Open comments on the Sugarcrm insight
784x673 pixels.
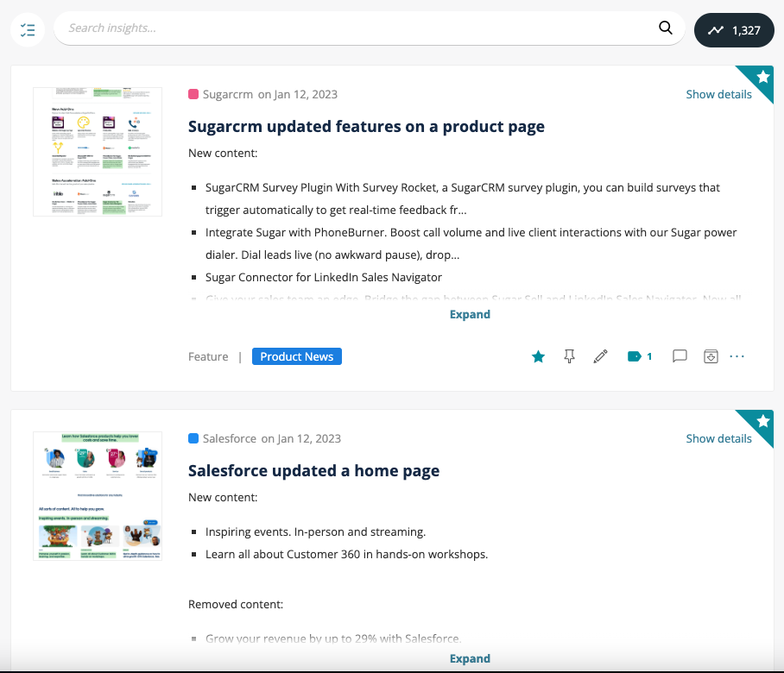(680, 356)
